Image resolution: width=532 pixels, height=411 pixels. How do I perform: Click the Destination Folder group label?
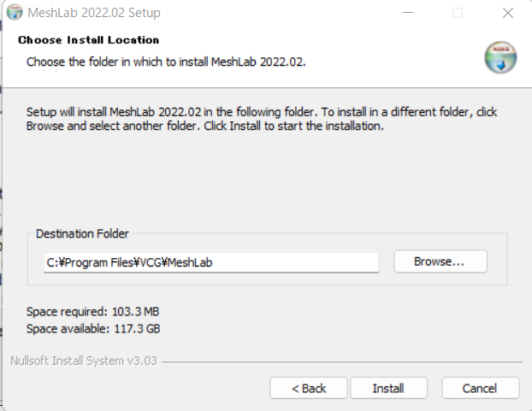coord(82,234)
